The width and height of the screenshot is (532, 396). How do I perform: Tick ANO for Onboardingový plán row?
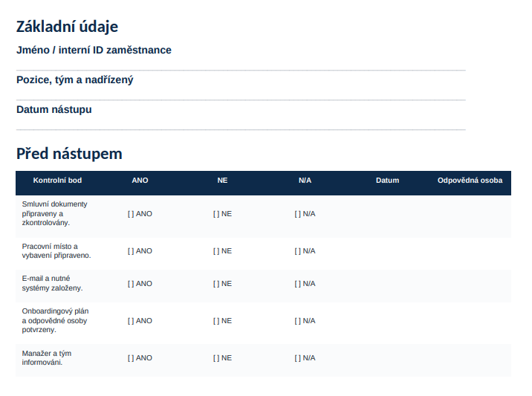pos(140,321)
